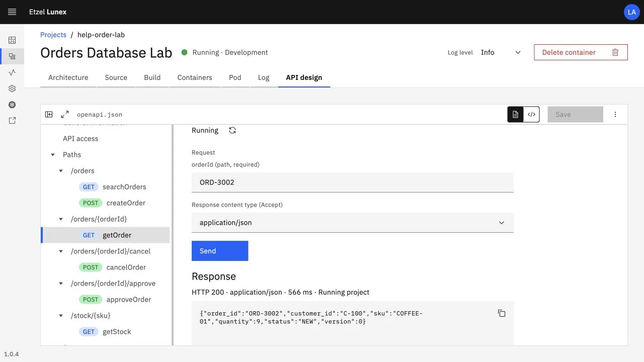Refresh the Running status
This screenshot has height=362, width=644.
pos(232,130)
